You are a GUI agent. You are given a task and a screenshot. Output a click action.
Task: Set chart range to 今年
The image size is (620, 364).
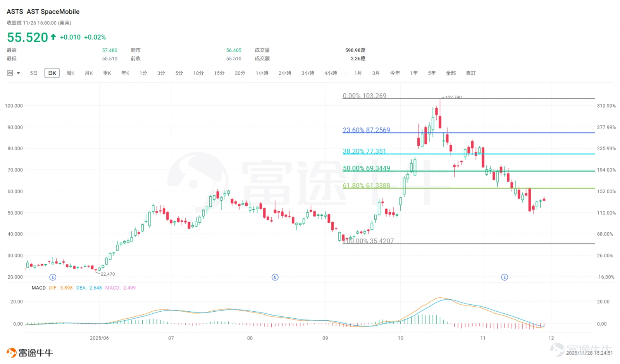(395, 73)
